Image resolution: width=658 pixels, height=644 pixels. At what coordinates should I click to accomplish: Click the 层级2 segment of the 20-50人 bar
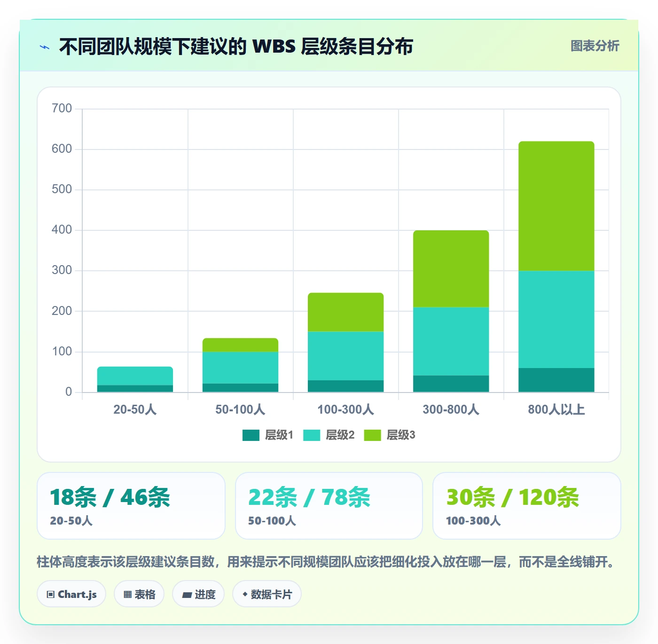click(135, 376)
